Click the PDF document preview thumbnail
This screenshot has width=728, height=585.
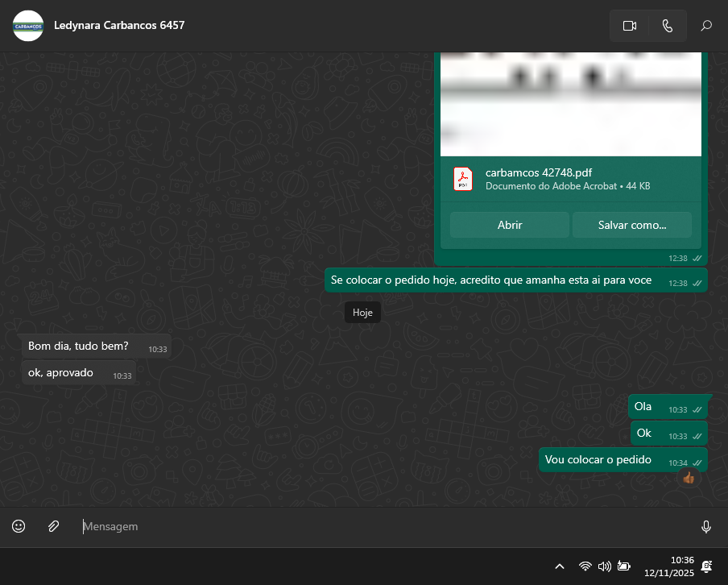tap(570, 103)
